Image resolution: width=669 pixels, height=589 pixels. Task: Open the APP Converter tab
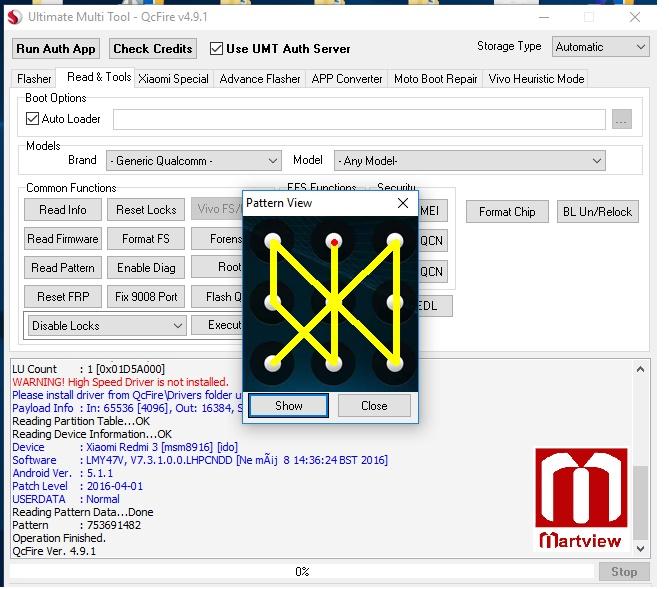(x=347, y=79)
